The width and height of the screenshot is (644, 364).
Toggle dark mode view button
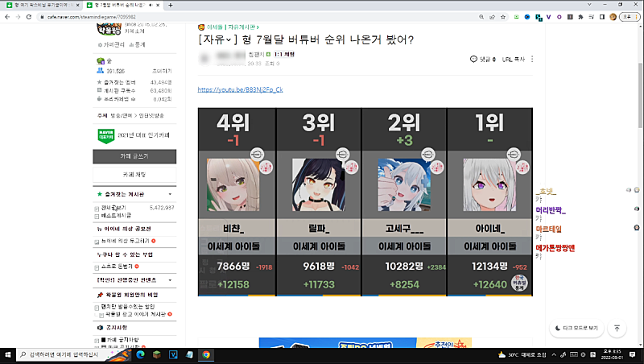(576, 328)
